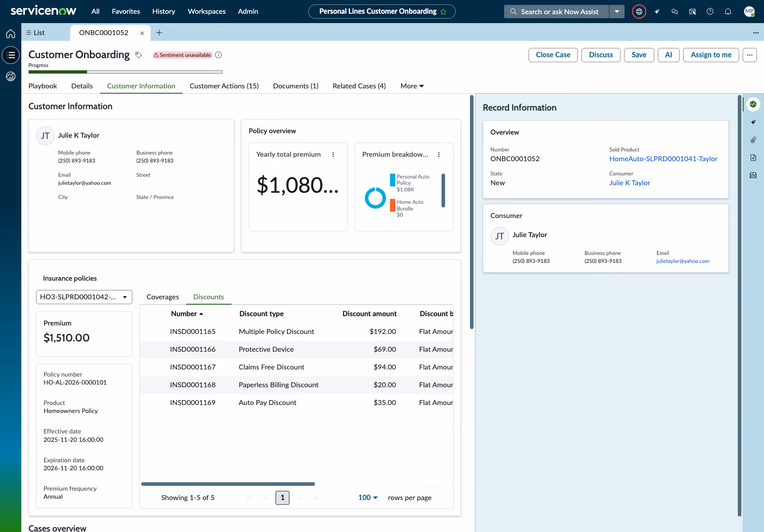Open the HomeAuto-SLPRD0001041-Taylor link
This screenshot has height=532, width=764.
tap(663, 159)
